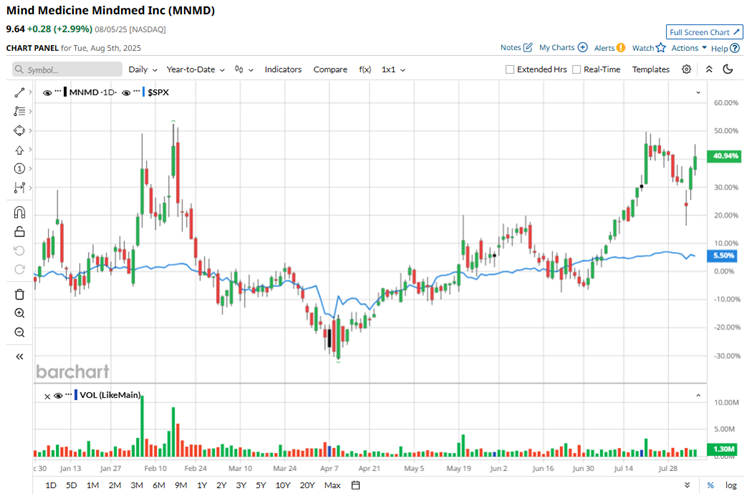Open the Fibonacci and text tools icon
The width and height of the screenshot is (752, 496).
coord(19,111)
